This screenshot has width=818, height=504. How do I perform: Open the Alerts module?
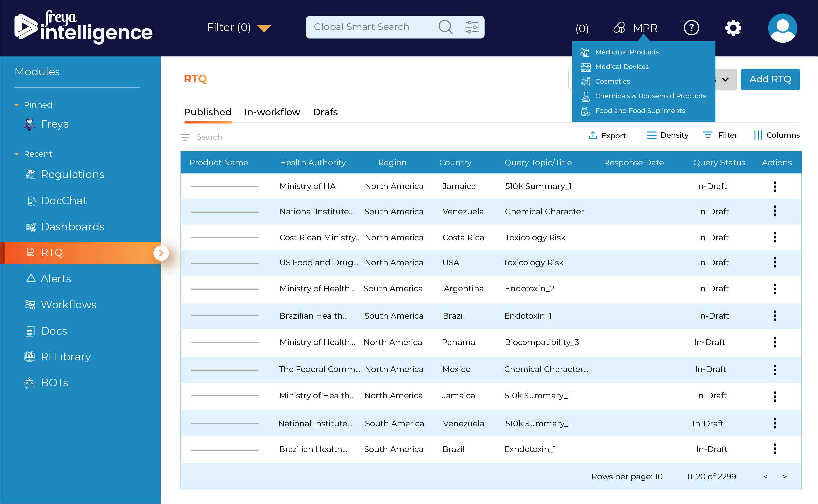[x=56, y=278]
